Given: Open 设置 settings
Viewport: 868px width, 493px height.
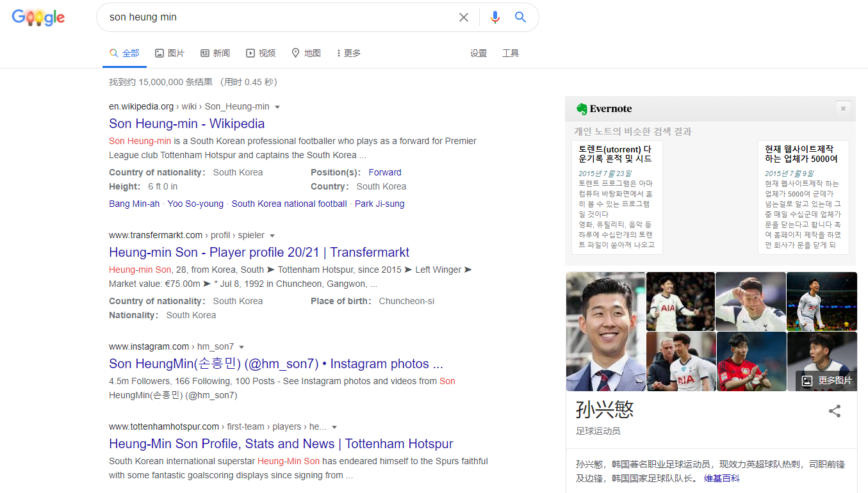Looking at the screenshot, I should [479, 53].
